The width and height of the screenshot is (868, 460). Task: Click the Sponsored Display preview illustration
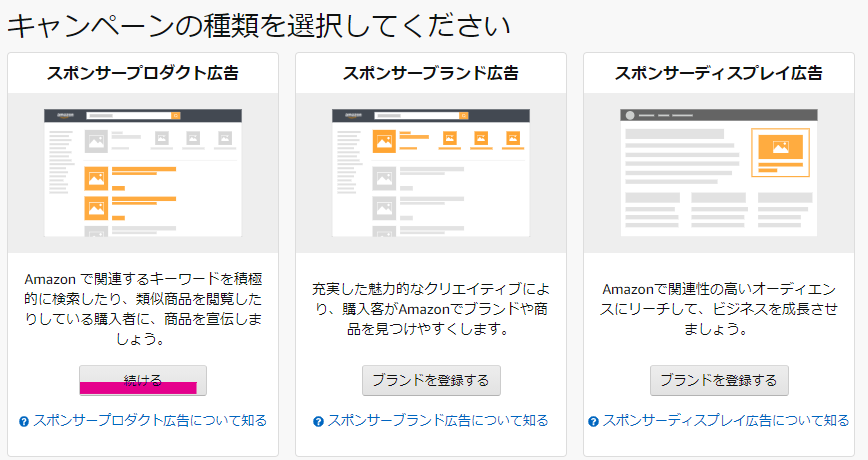719,172
